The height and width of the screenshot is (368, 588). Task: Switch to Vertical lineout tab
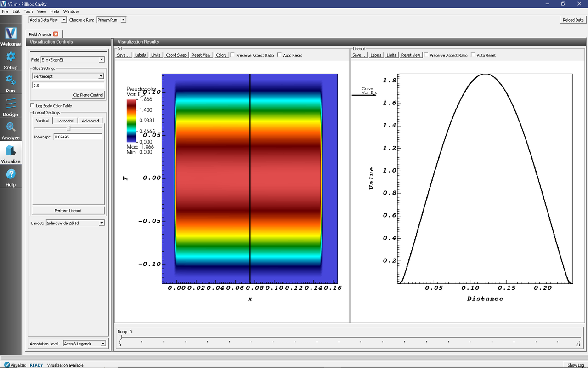[42, 121]
